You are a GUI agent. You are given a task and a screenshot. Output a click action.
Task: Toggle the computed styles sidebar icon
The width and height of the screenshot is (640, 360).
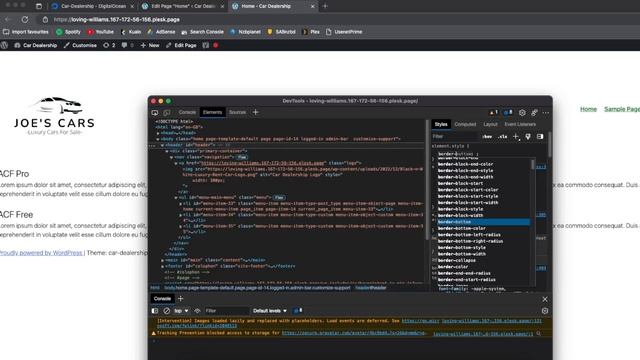tap(540, 136)
